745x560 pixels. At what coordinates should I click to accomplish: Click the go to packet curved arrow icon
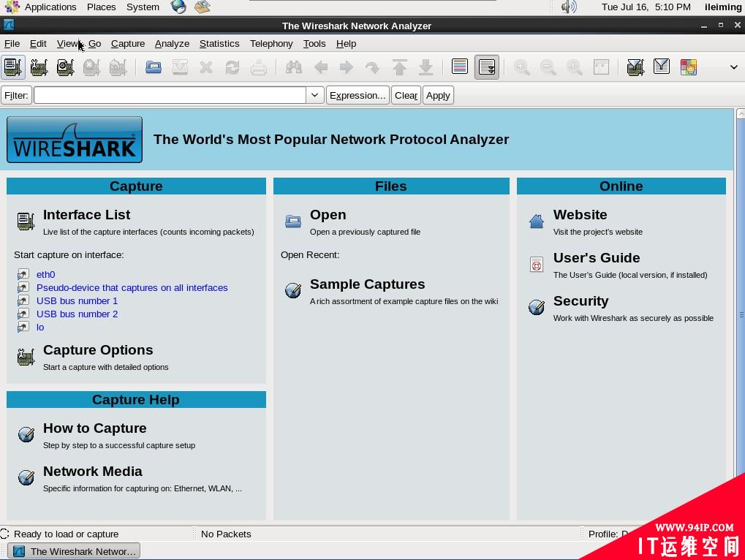pos(373,67)
